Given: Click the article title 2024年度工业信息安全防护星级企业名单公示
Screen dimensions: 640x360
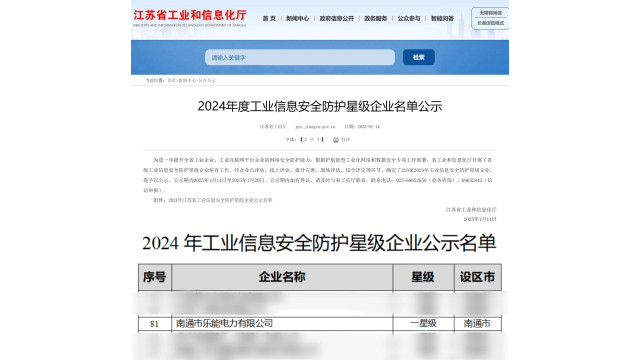Looking at the screenshot, I should pos(320,106).
